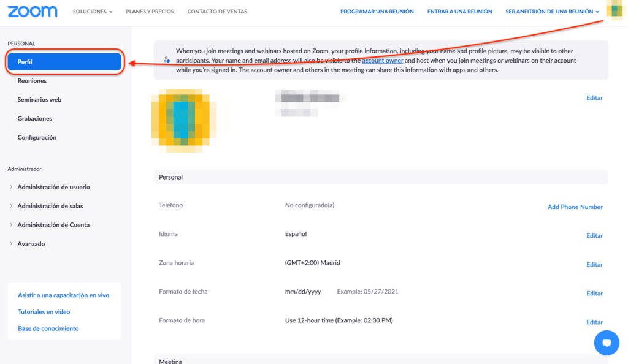This screenshot has width=628, height=364.
Task: Expand Administración de Cuenta
Action: (53, 225)
